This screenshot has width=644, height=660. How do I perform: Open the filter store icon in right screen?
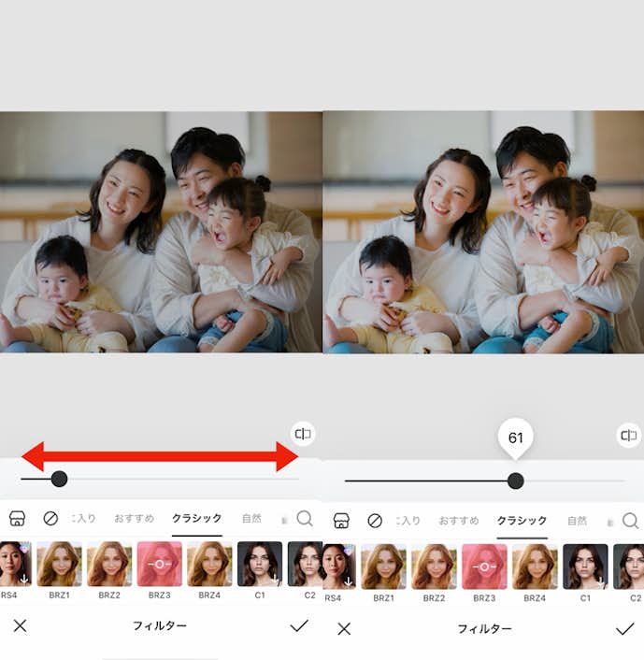click(341, 521)
